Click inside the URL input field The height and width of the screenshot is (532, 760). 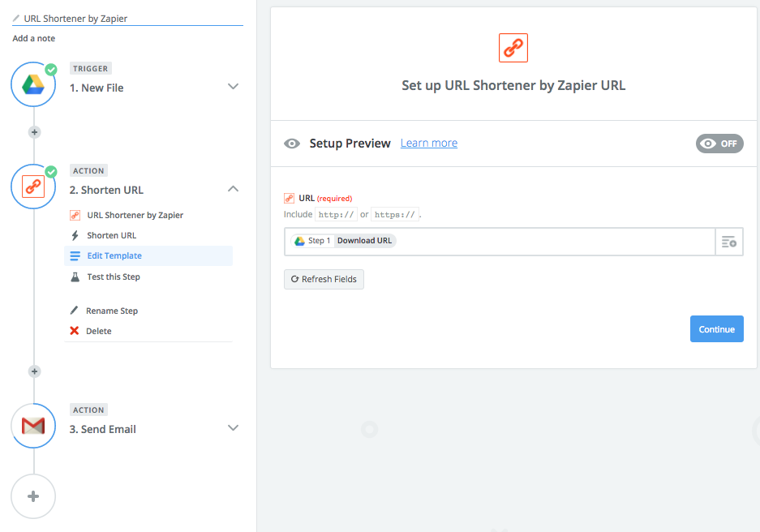click(500, 242)
